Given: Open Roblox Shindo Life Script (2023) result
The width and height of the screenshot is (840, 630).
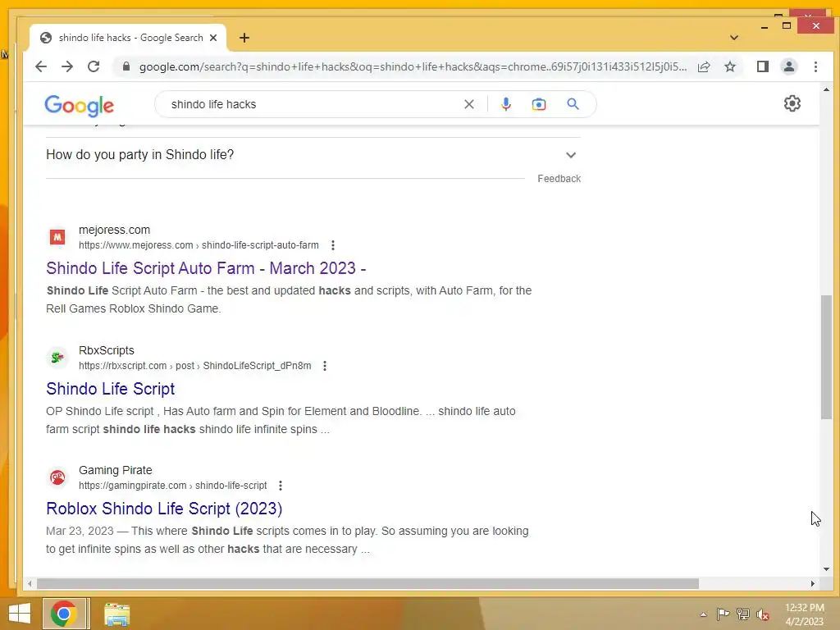Looking at the screenshot, I should click(164, 509).
